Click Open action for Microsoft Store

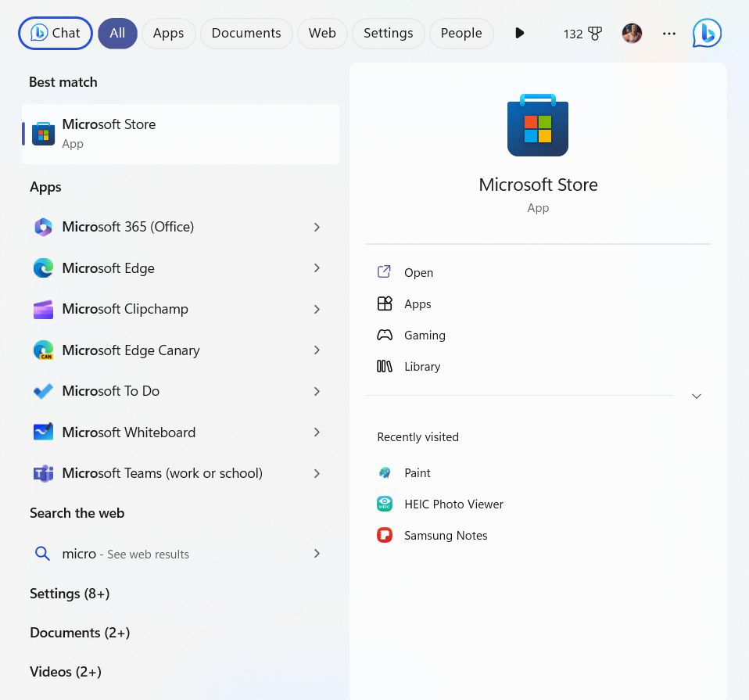419,272
